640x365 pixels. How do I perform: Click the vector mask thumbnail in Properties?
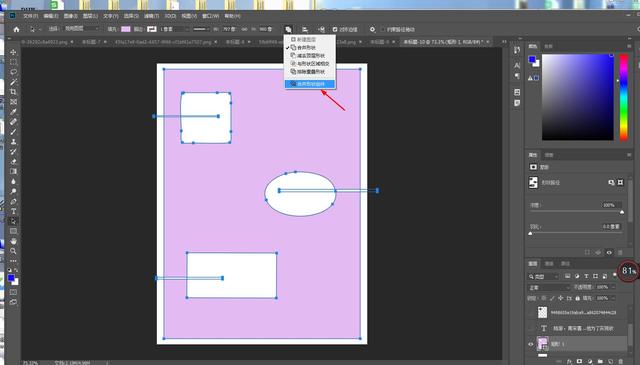click(533, 182)
